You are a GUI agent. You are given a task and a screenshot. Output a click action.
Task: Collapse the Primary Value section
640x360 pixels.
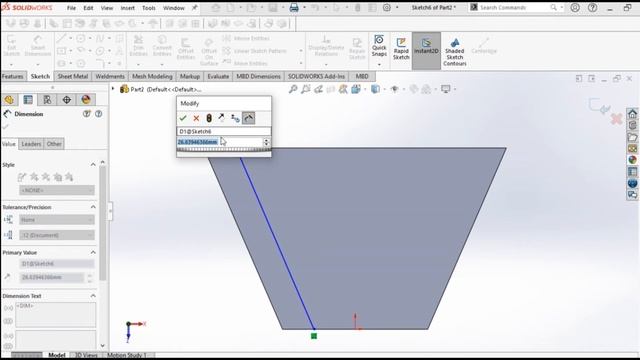tap(93, 252)
